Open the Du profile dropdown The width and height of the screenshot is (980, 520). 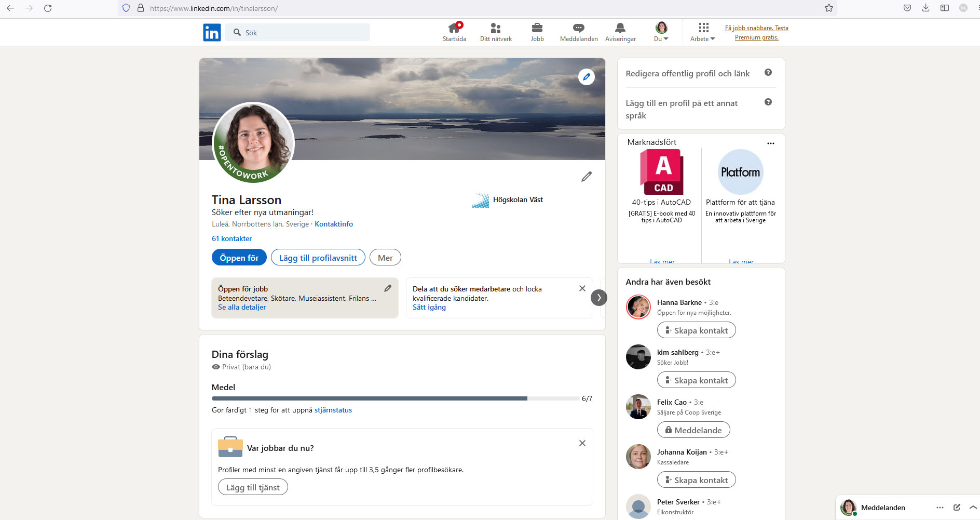pos(661,32)
